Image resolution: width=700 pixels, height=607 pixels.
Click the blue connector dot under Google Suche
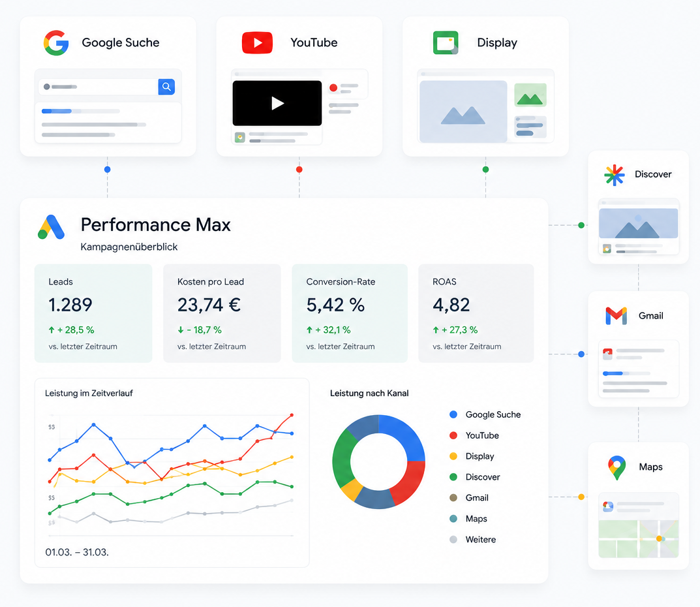107,170
